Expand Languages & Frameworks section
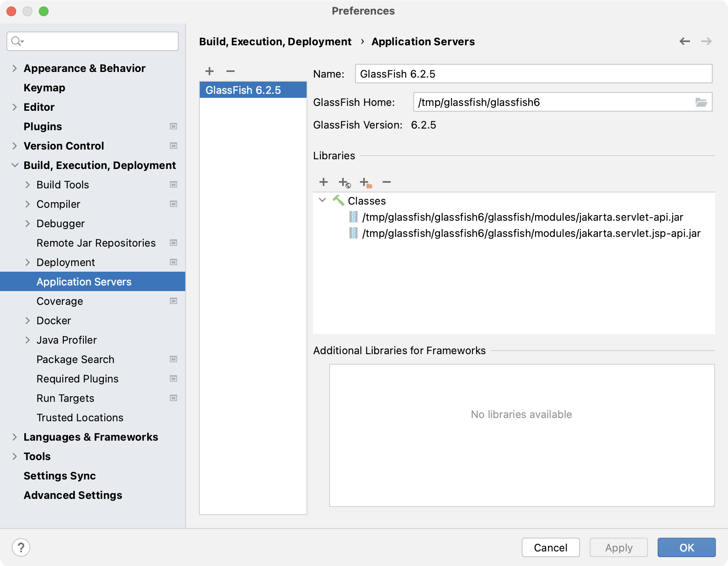This screenshot has height=566, width=728. (x=15, y=437)
